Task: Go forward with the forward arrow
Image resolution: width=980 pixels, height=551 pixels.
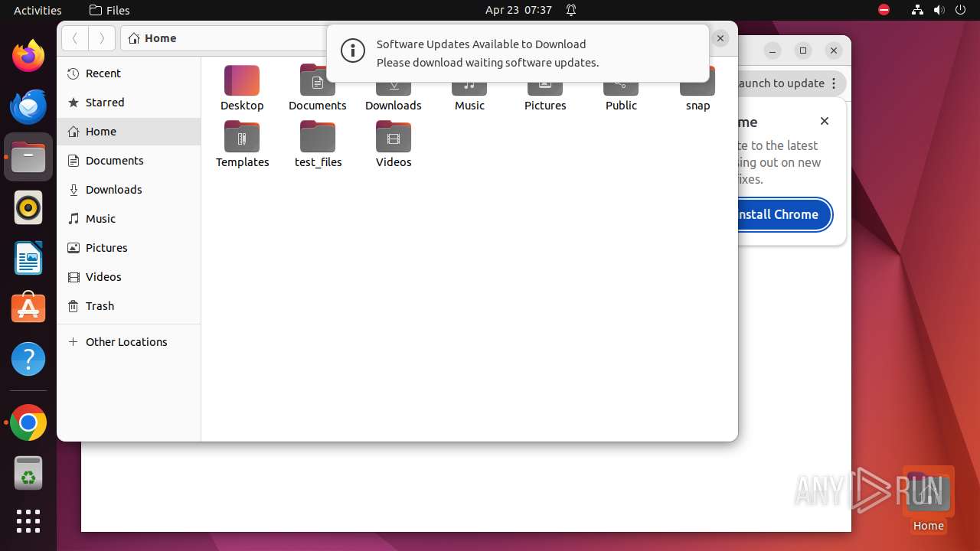Action: [x=102, y=38]
